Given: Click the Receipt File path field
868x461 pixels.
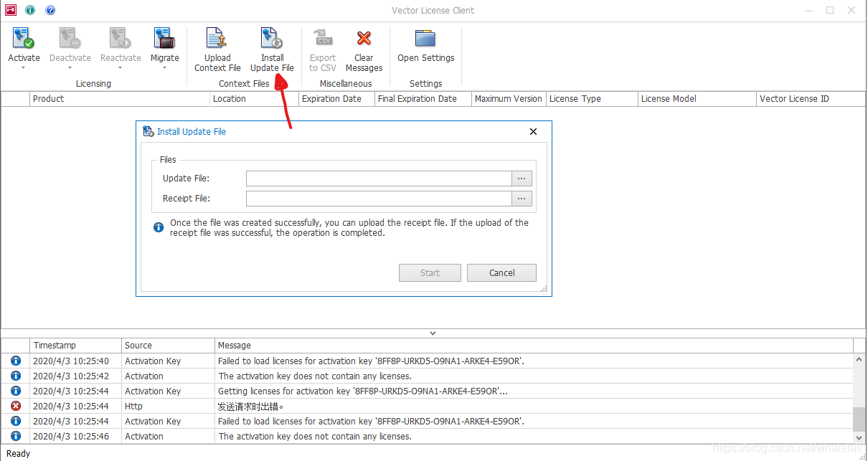Looking at the screenshot, I should pos(379,199).
